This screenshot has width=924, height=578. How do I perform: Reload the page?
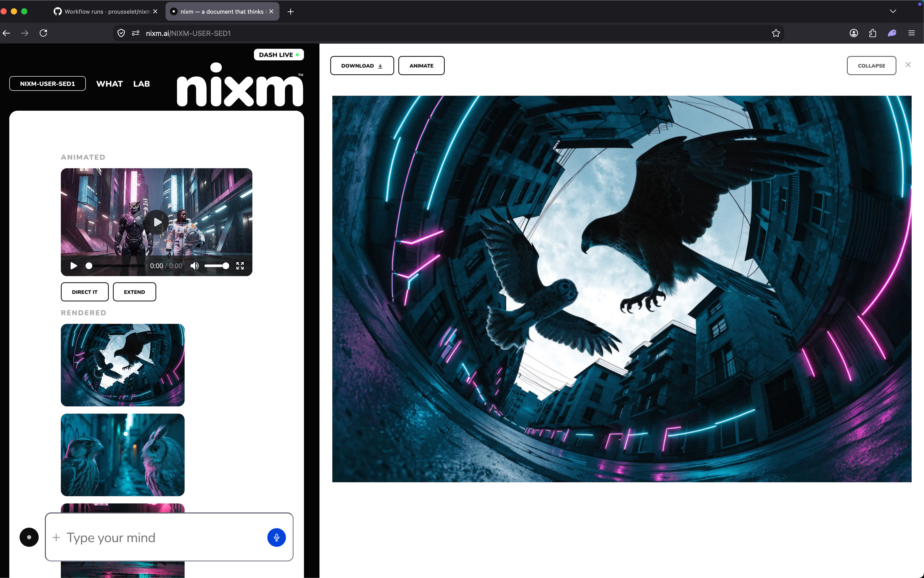point(44,33)
